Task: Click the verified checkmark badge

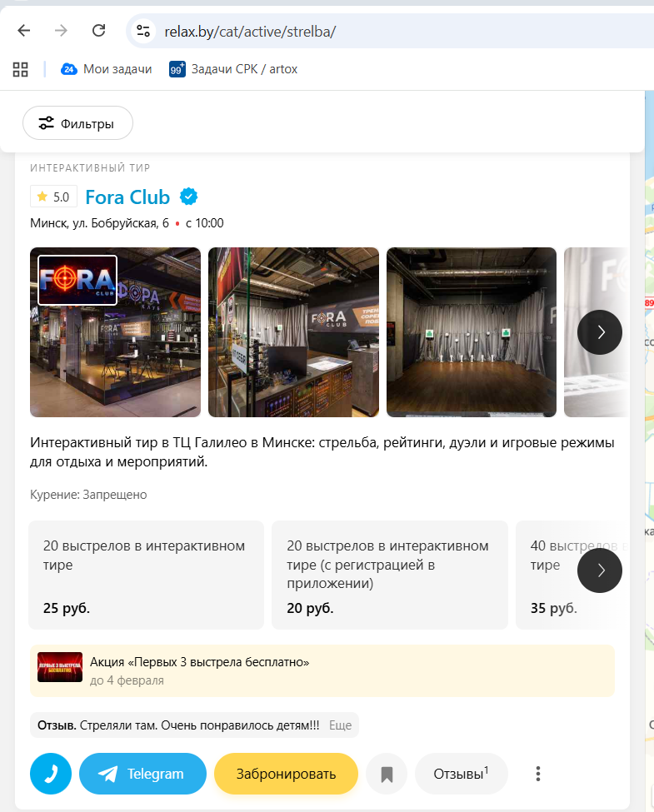Action: tap(188, 197)
